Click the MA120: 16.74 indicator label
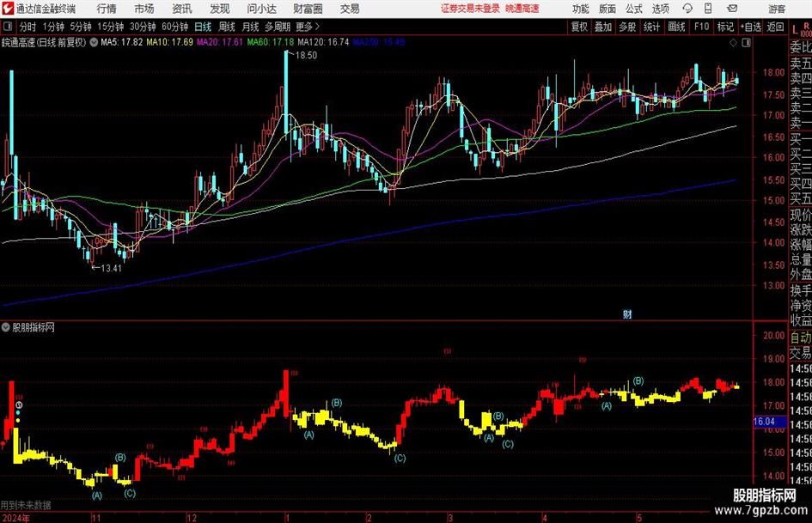This screenshot has height=523, width=812. click(323, 42)
